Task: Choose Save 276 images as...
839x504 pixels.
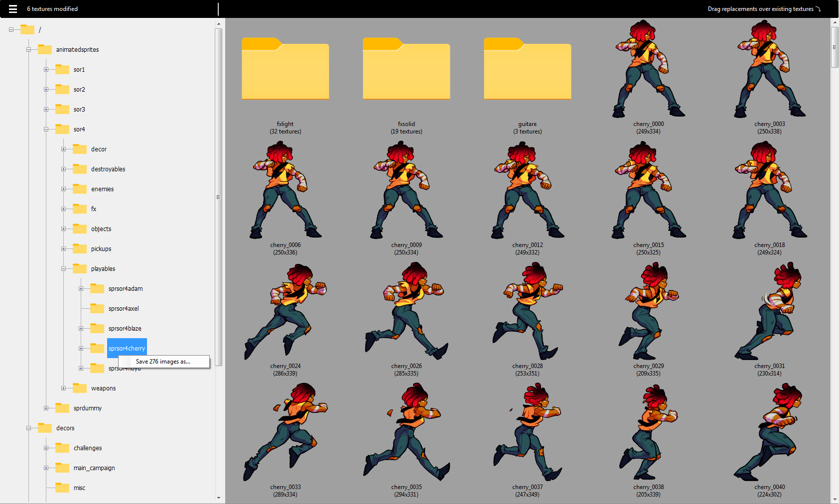Action: (x=163, y=362)
